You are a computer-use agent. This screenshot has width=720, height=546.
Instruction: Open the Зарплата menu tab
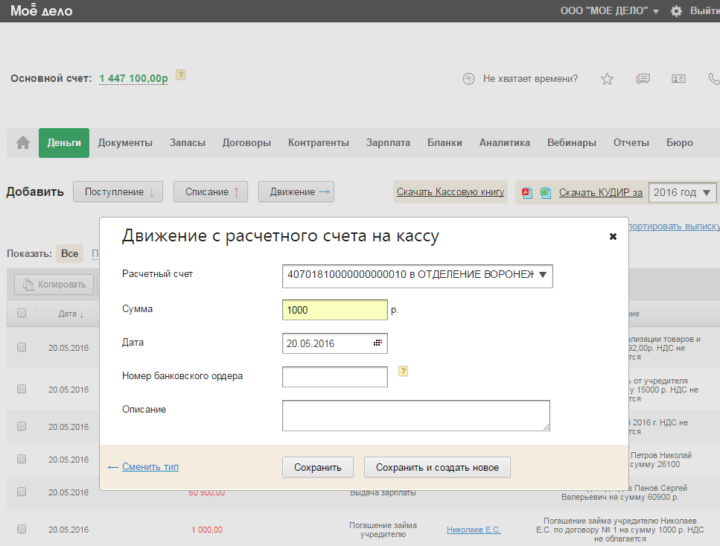click(x=388, y=143)
